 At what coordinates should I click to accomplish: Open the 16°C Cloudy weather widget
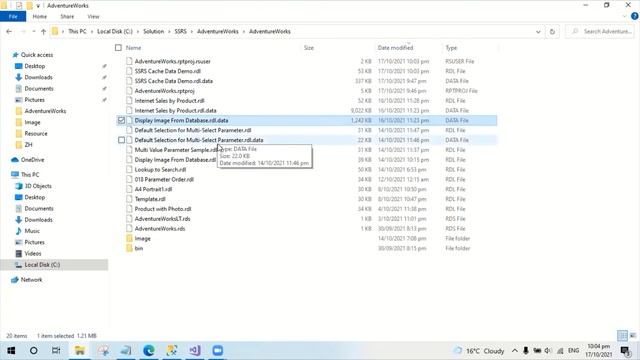479,351
